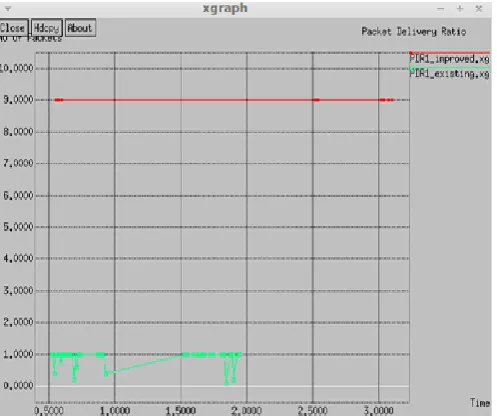Click the 1.0000 y-axis value

click(x=18, y=354)
